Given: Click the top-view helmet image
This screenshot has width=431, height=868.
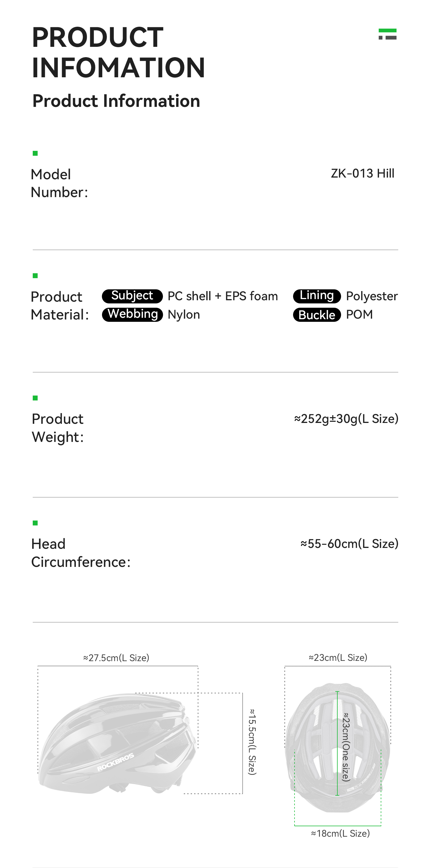Looking at the screenshot, I should click(337, 747).
